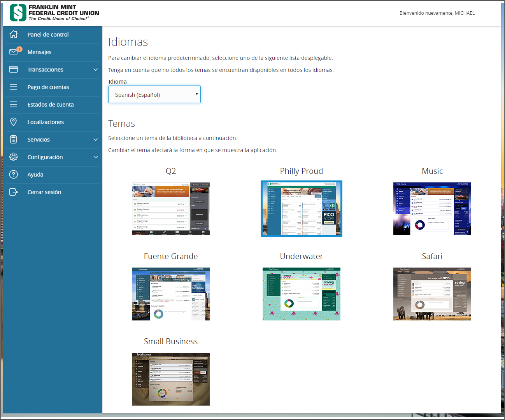Click the card icon next to Transacciones

14,70
